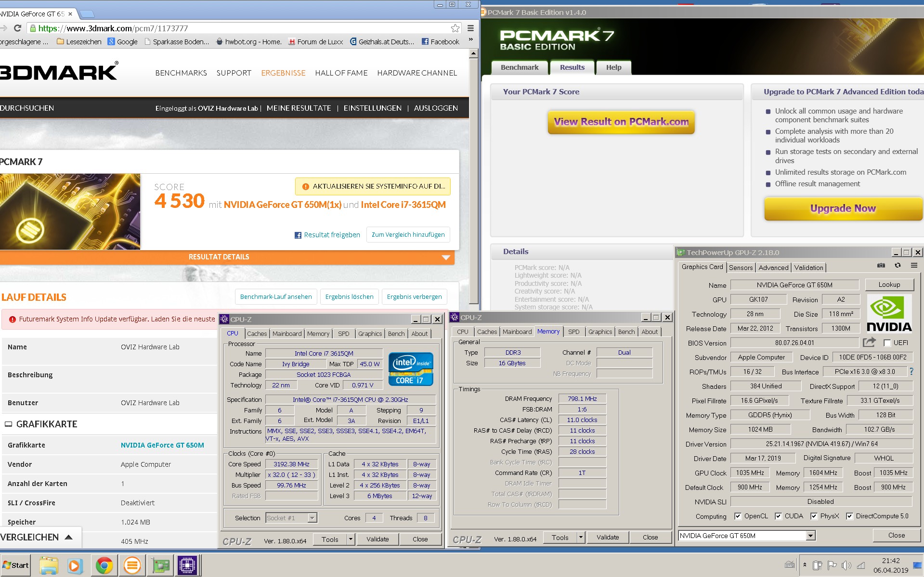Reload the page in Chrome
Image resolution: width=924 pixels, height=577 pixels.
18,28
